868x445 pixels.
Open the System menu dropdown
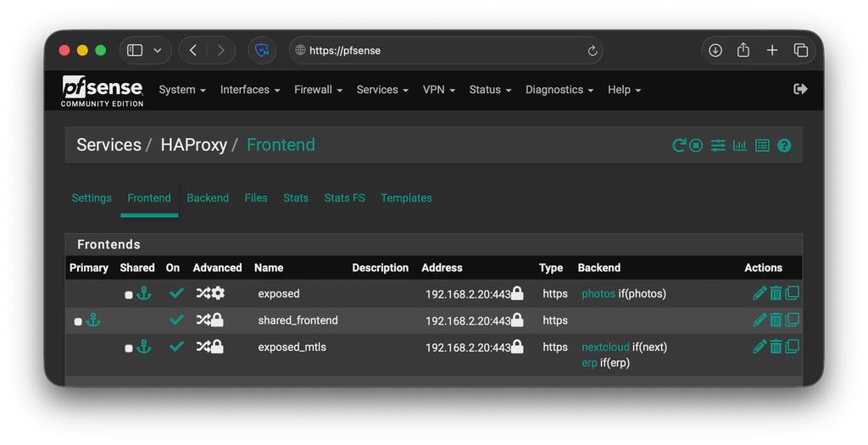pyautogui.click(x=182, y=90)
